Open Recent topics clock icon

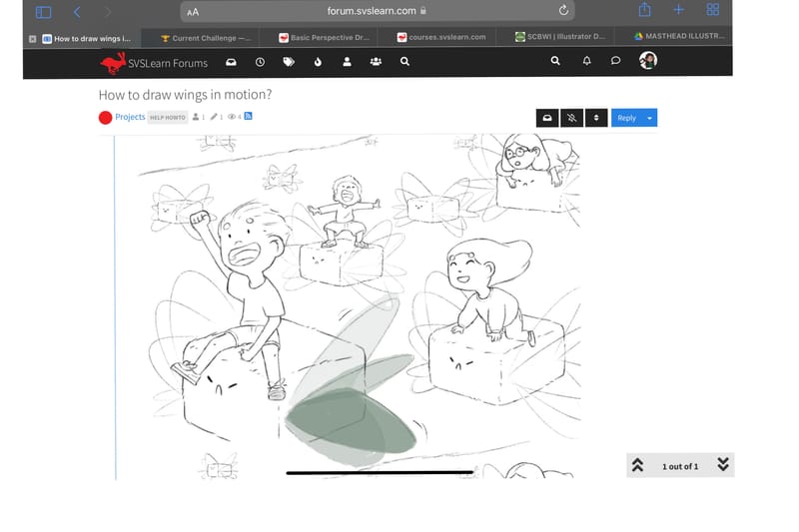tap(260, 62)
